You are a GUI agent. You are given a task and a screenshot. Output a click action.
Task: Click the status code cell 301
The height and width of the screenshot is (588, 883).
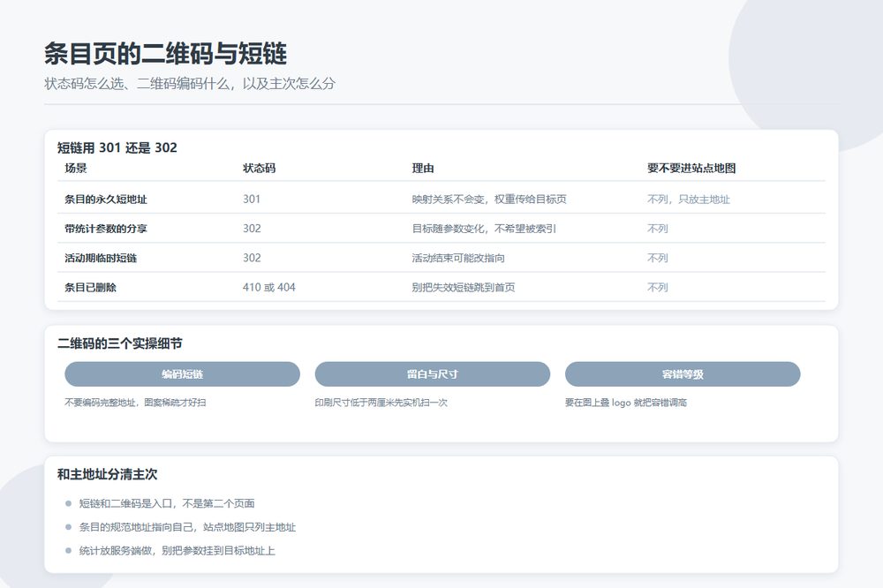[251, 199]
